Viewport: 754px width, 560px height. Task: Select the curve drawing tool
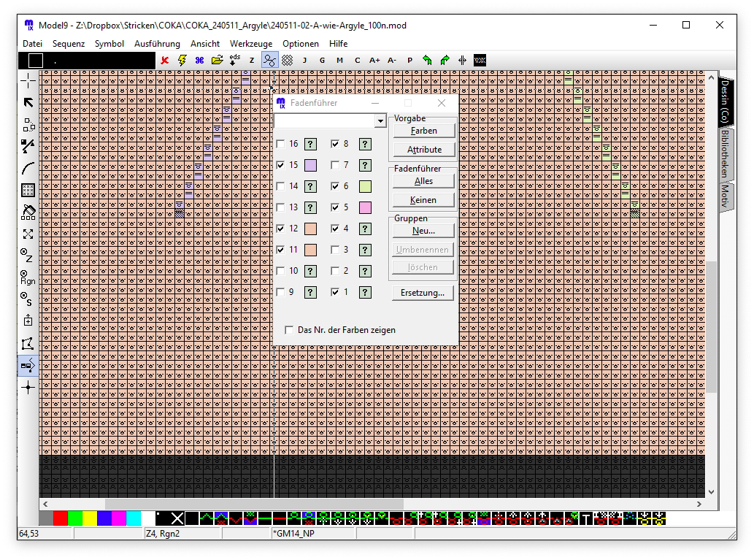(x=28, y=168)
